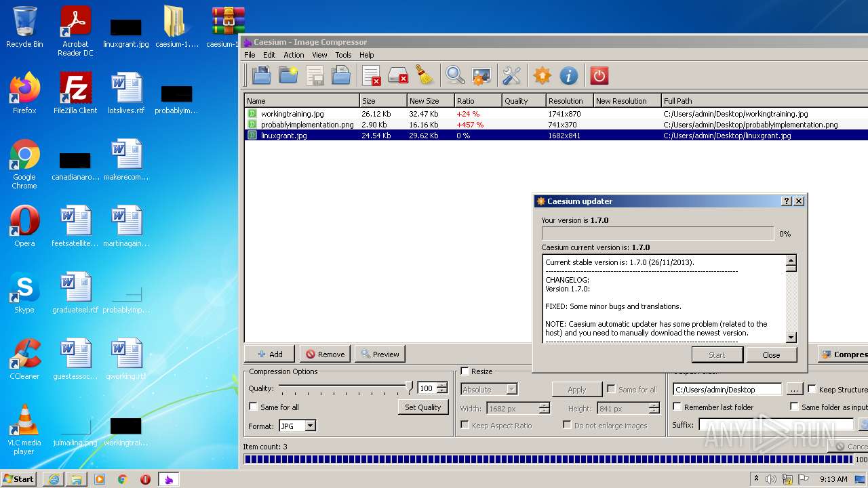
Task: Toggle Do not enlarge images checkbox
Action: (x=567, y=425)
